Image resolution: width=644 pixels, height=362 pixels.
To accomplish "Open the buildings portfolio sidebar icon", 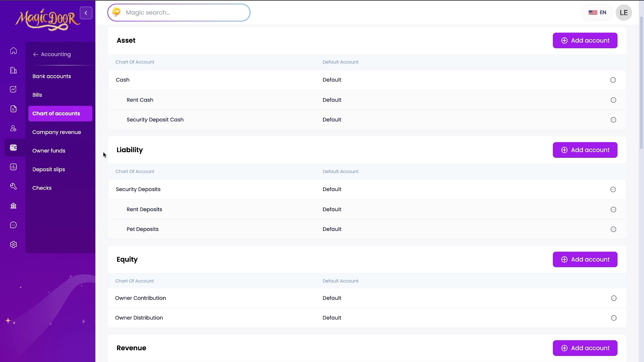I will [13, 70].
